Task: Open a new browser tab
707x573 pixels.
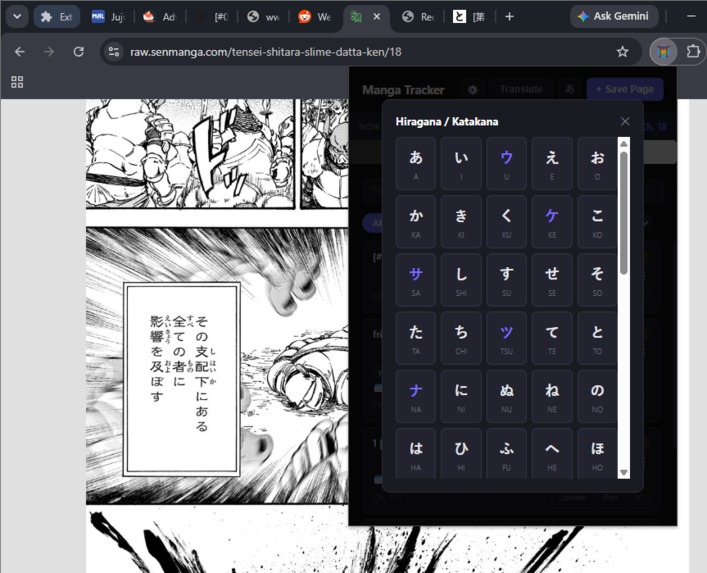Action: 509,17
